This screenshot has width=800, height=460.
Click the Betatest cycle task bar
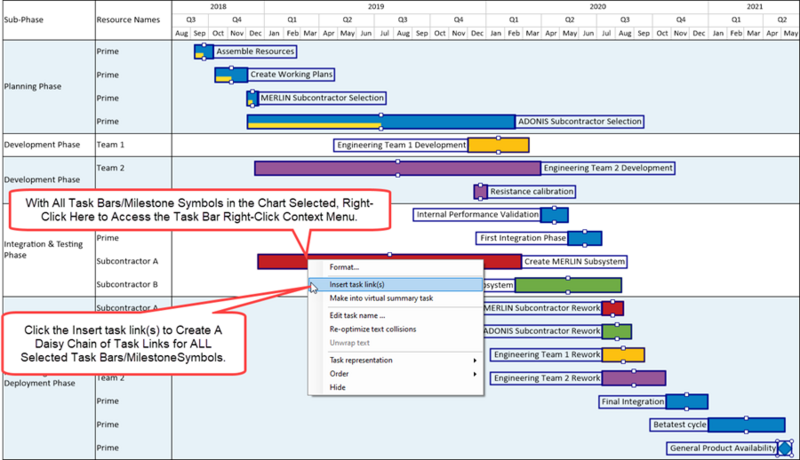click(746, 425)
